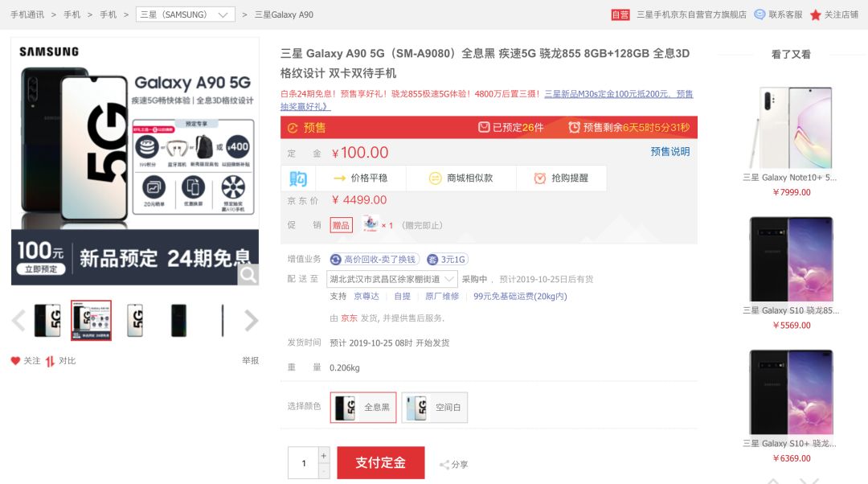Click the 支付定金 button

pos(381,463)
